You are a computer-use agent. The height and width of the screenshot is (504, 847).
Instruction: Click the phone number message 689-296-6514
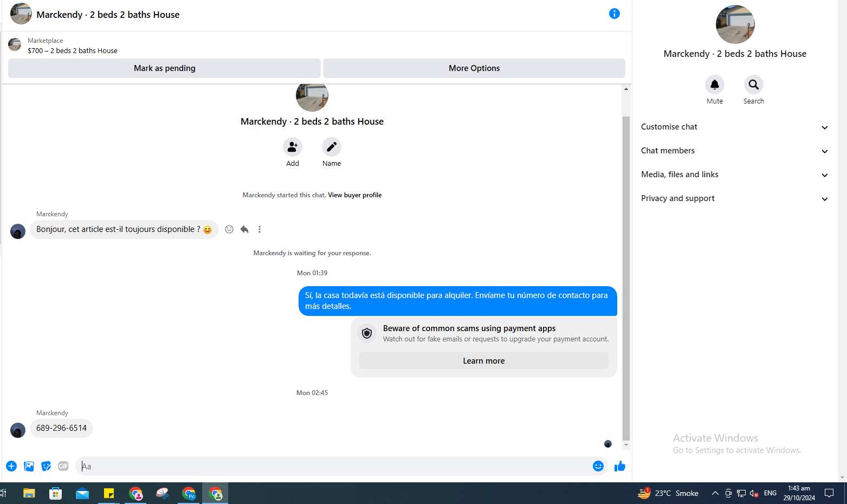(61, 428)
